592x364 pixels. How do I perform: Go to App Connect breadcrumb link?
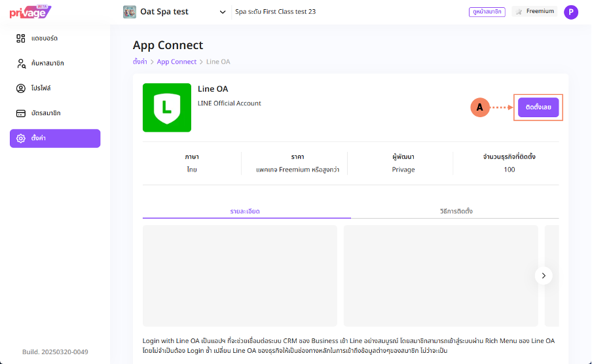coord(176,62)
